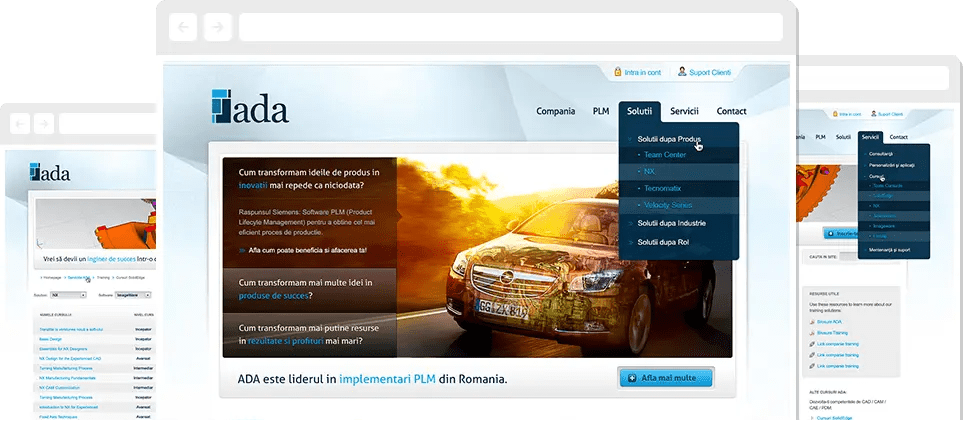Image resolution: width=963 pixels, height=421 pixels.
Task: Open the PLM menu in the center window
Action: pyautogui.click(x=601, y=111)
